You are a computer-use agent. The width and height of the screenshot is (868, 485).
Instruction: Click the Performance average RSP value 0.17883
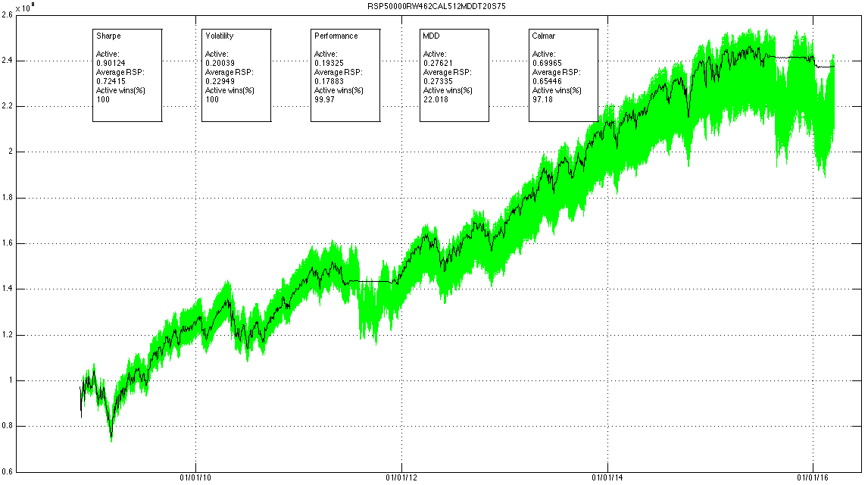tap(329, 81)
